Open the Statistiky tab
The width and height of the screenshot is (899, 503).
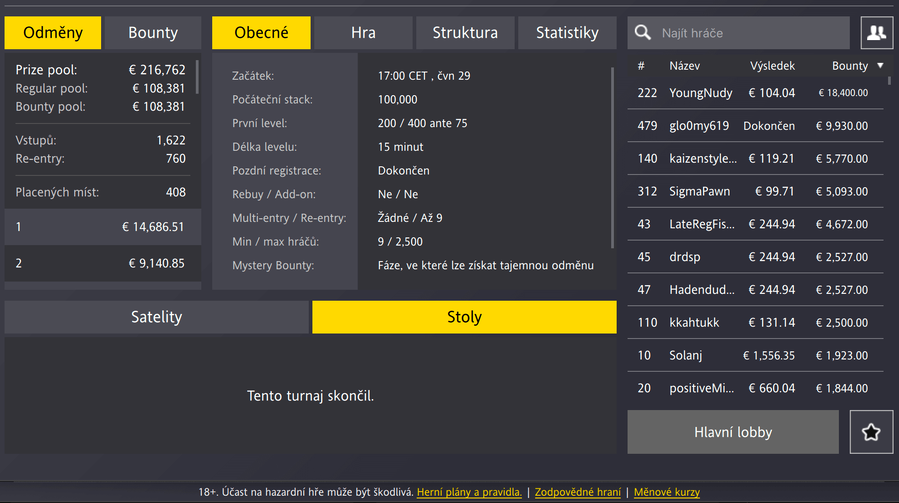[x=567, y=33]
